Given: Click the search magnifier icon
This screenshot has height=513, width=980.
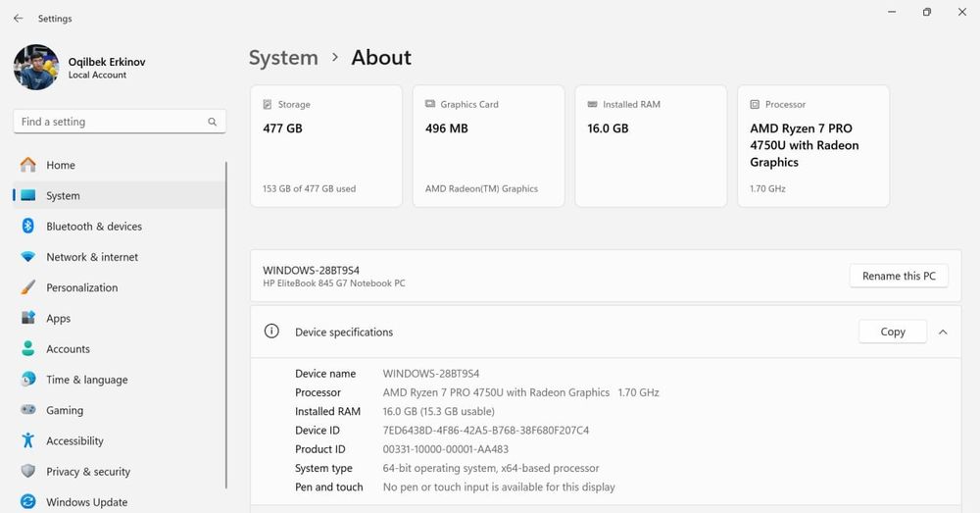Looking at the screenshot, I should click(213, 122).
